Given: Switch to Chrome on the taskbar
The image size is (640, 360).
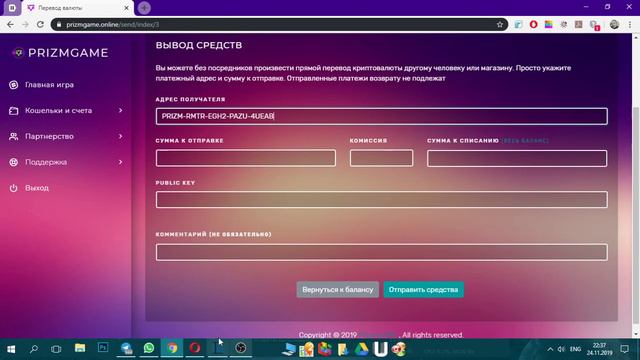Looking at the screenshot, I should pos(172,348).
